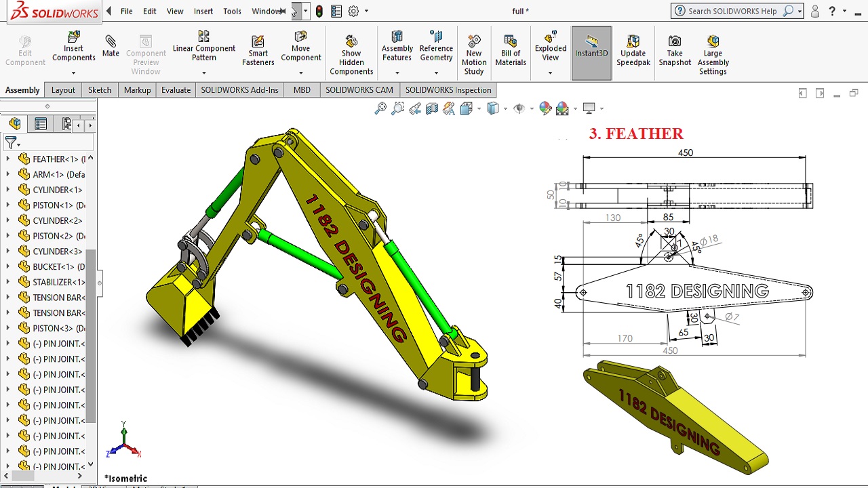Screen dimensions: 868x488
Task: Open Exploded View dropdown arrow
Action: pos(551,73)
